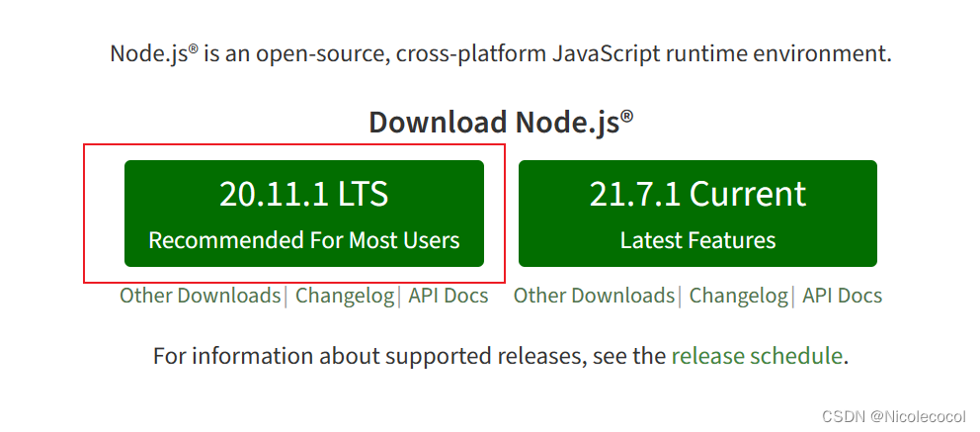Open Changelog under 21.7.1 Current
This screenshot has height=432, width=980.
click(738, 296)
